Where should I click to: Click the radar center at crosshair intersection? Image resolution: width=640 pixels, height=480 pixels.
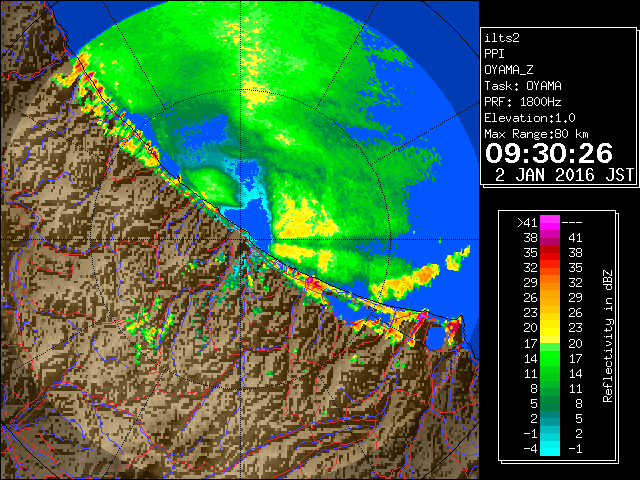[x=241, y=240]
